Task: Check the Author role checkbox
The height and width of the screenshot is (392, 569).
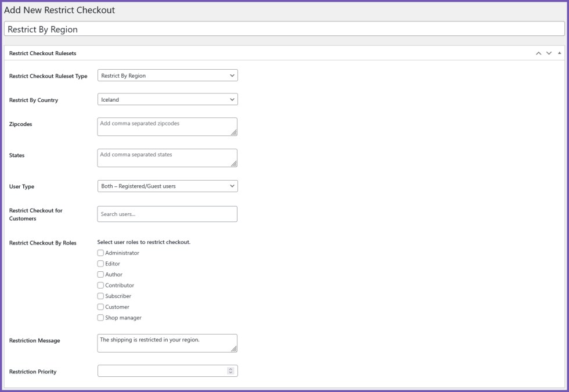Action: (x=100, y=274)
